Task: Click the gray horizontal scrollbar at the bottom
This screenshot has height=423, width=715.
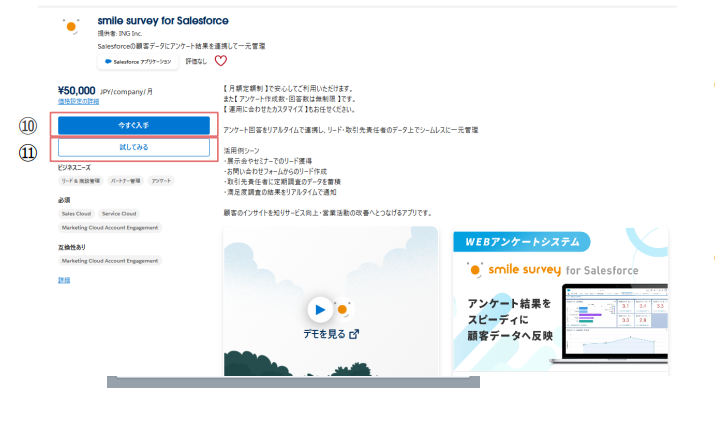Action: click(x=293, y=382)
